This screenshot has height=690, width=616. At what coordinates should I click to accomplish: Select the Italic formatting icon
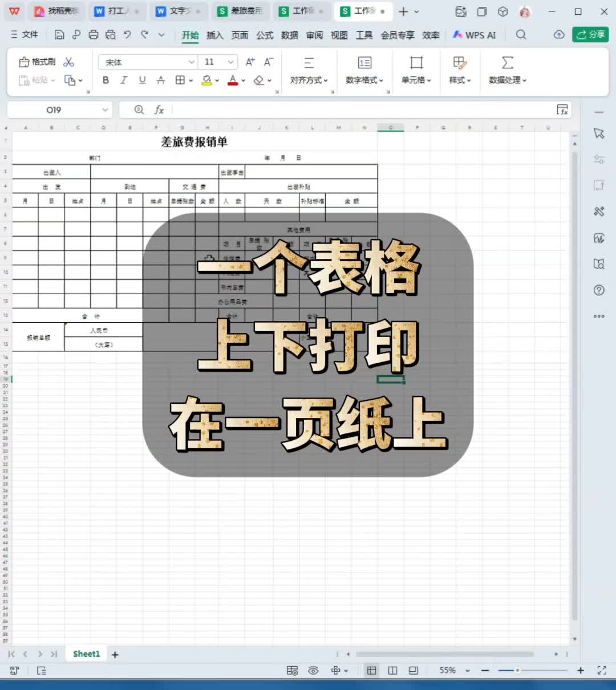pyautogui.click(x=124, y=80)
